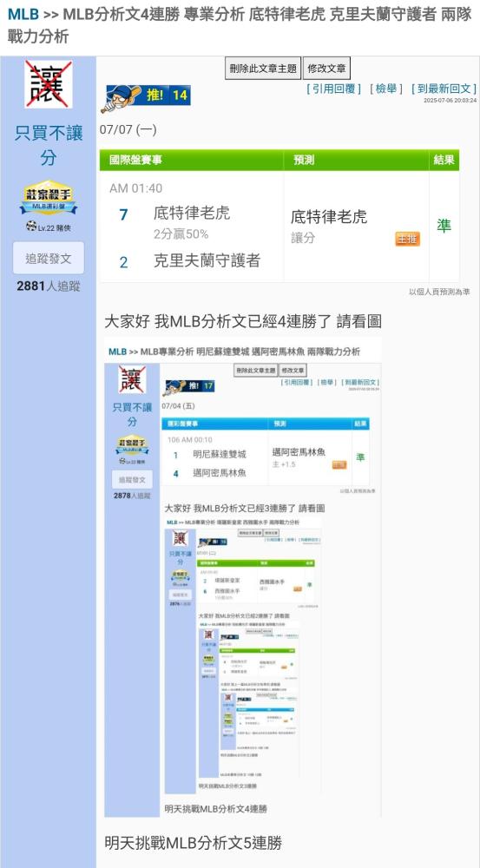Screen dimensions: 480x868
Task: Open the embedded 4連勝 screenshot image
Action: coord(243,577)
